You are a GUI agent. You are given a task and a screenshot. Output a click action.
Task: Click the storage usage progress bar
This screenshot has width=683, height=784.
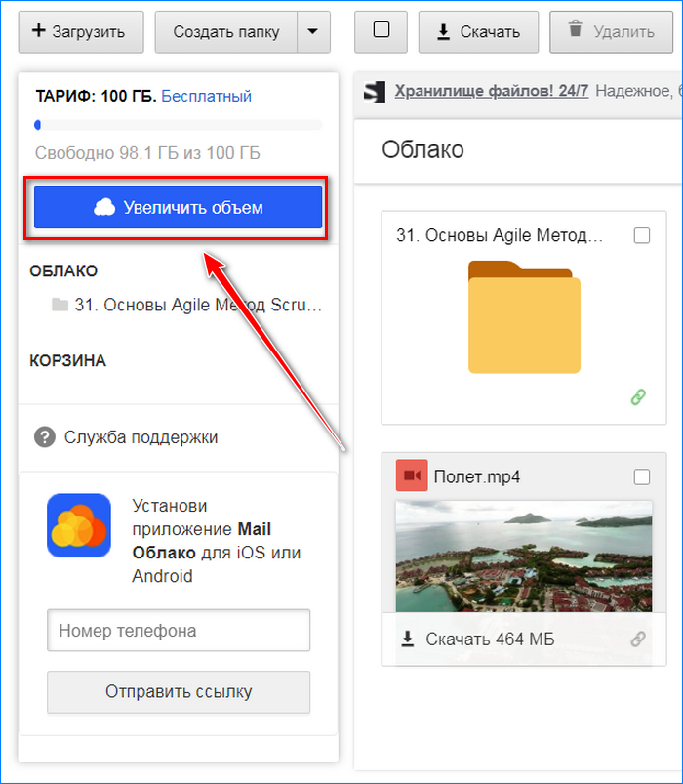179,125
